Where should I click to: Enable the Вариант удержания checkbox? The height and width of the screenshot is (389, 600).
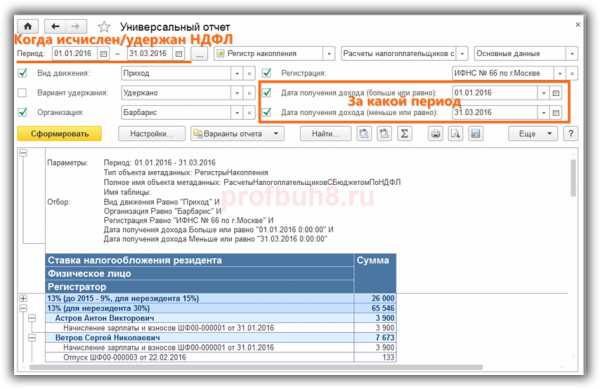coord(23,93)
